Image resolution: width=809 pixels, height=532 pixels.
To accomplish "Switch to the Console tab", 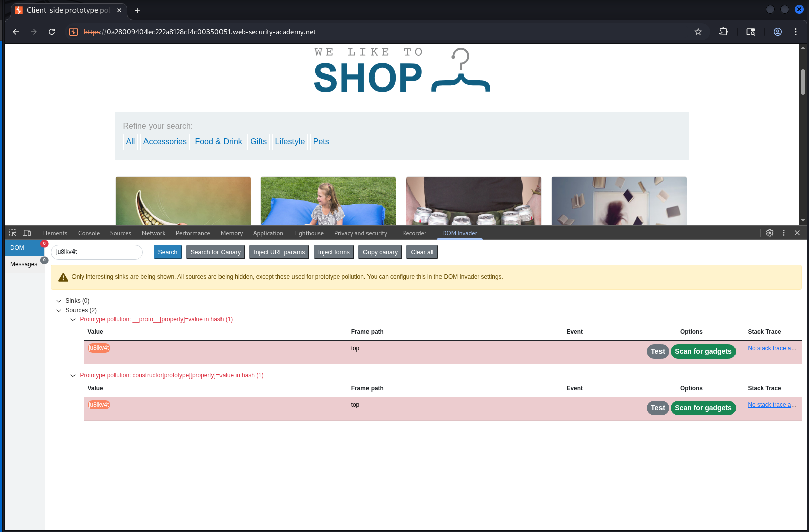I will pos(89,233).
